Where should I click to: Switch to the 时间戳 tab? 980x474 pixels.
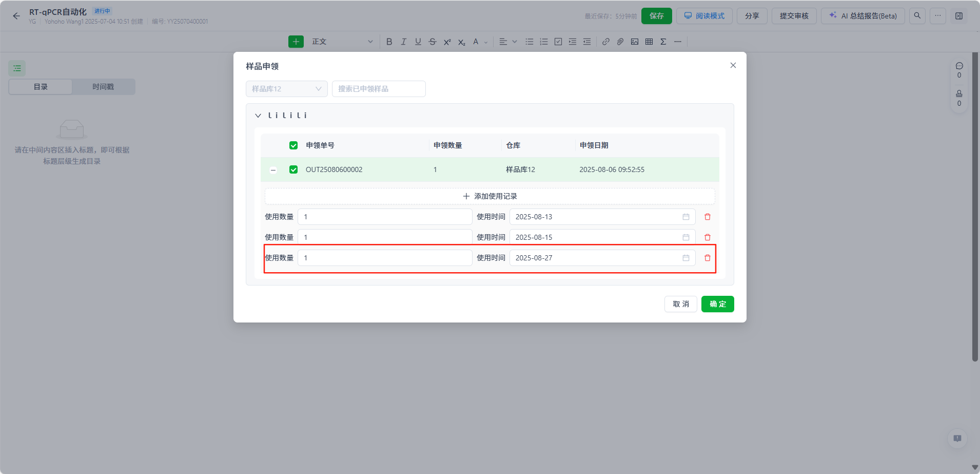[x=103, y=87]
